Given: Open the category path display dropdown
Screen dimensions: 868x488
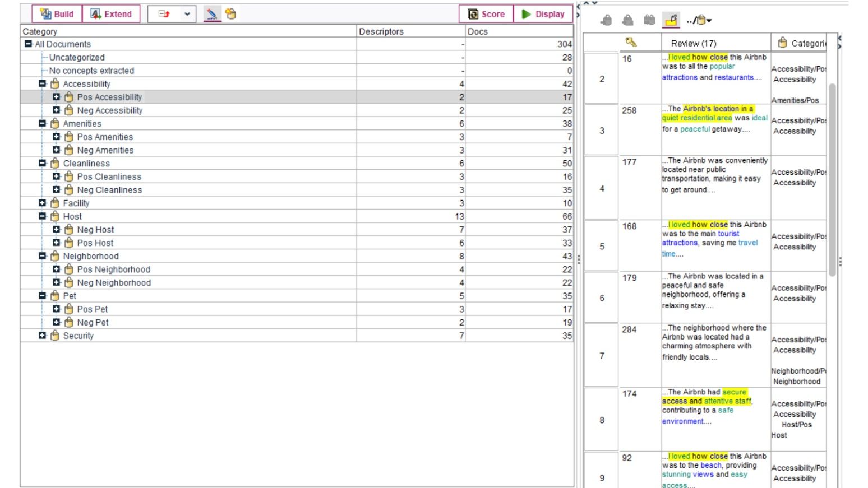Looking at the screenshot, I should [699, 21].
